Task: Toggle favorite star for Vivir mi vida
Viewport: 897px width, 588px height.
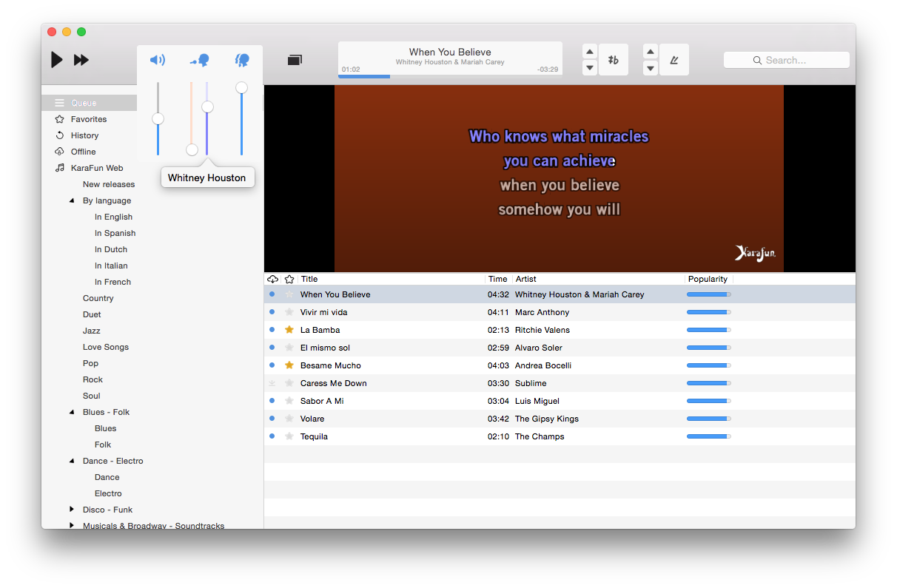Action: [x=289, y=312]
